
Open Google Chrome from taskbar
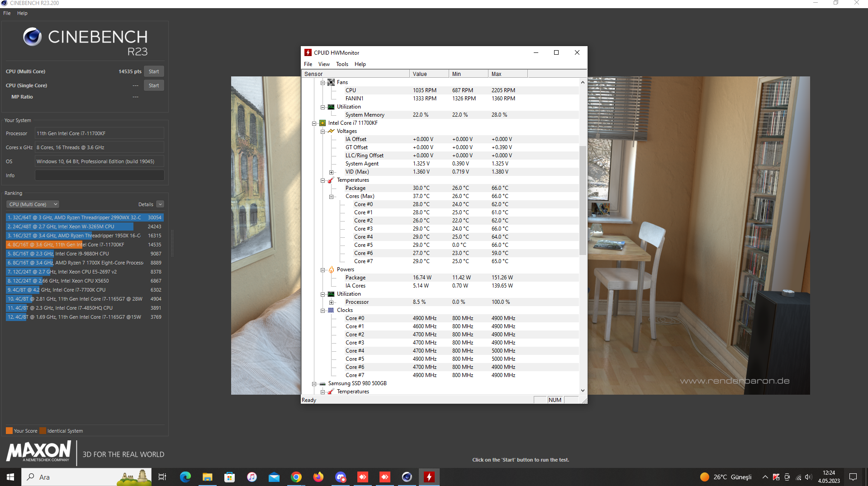click(296, 477)
